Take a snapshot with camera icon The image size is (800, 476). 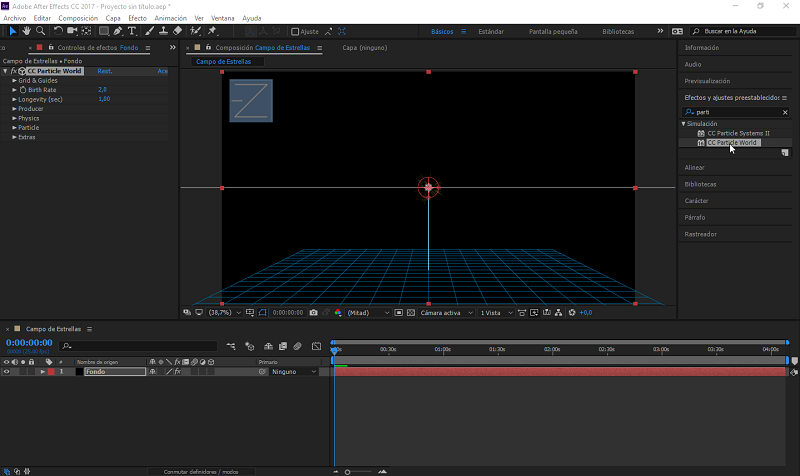[313, 313]
